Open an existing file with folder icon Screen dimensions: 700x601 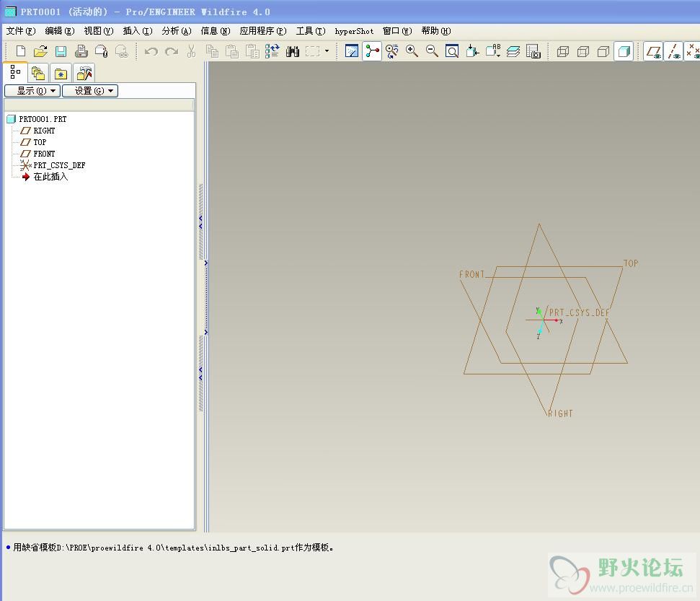click(40, 51)
